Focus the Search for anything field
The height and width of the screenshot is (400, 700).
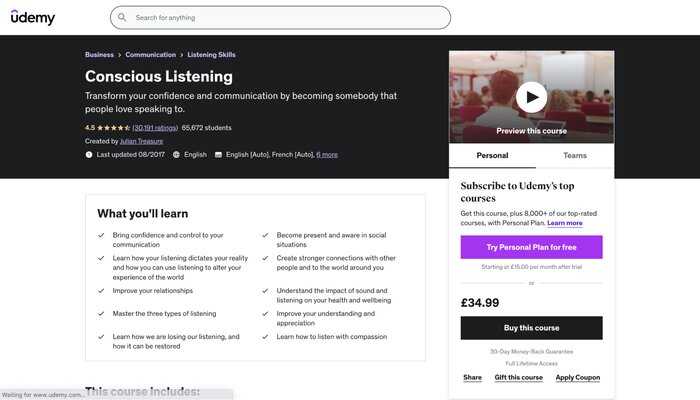point(280,18)
